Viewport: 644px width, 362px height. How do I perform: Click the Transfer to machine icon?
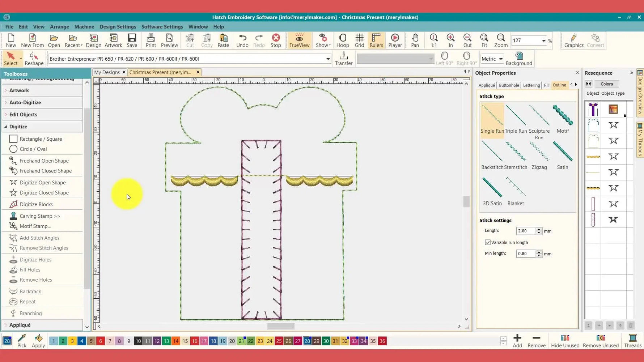(x=343, y=59)
